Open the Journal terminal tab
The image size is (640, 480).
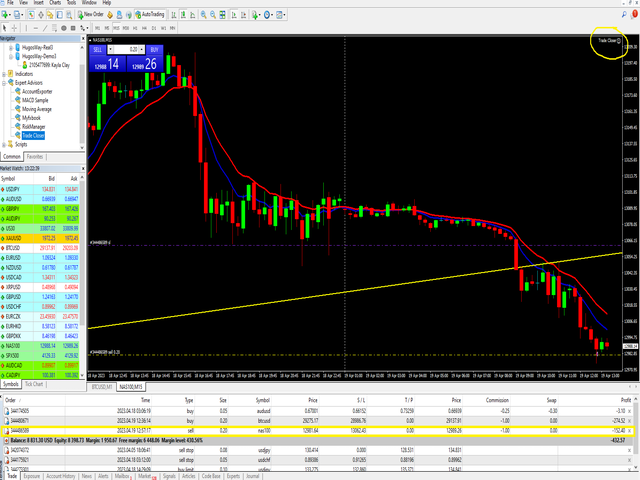(253, 476)
